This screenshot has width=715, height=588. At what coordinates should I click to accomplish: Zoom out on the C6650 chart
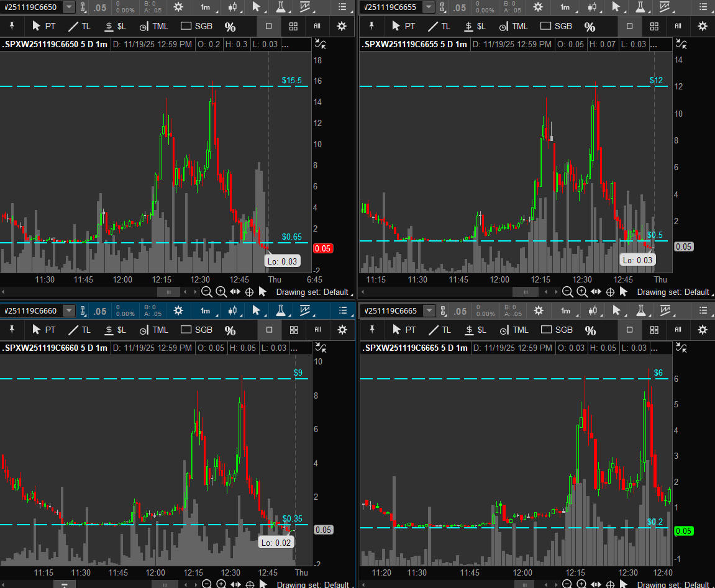point(206,292)
